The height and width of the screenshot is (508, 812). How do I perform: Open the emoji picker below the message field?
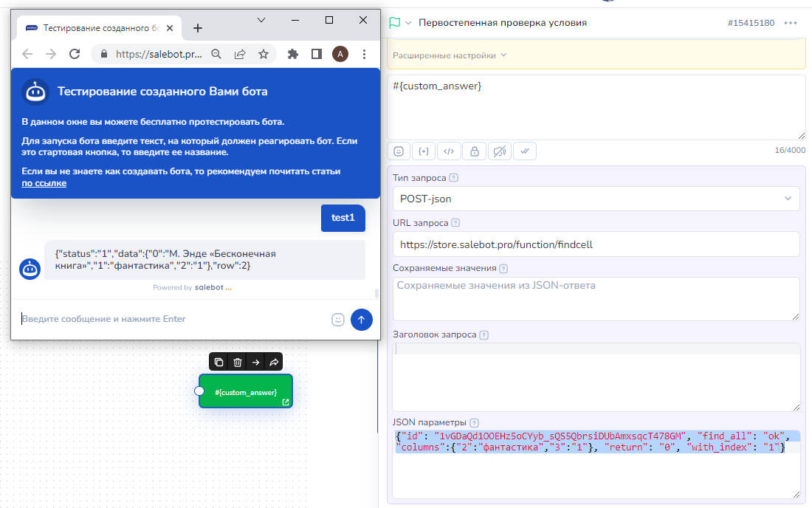pos(399,151)
